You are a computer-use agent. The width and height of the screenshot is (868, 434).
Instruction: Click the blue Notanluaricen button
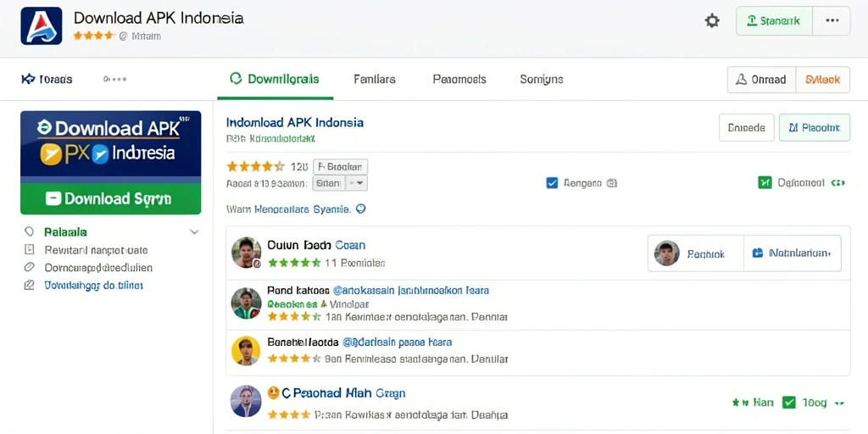793,253
